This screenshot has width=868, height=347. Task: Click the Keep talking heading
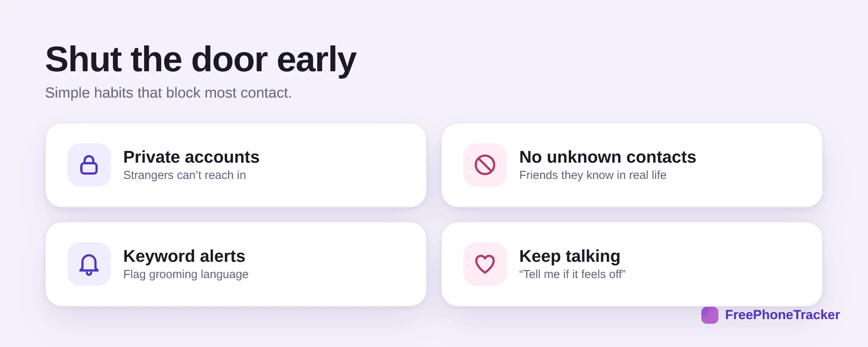tap(570, 256)
